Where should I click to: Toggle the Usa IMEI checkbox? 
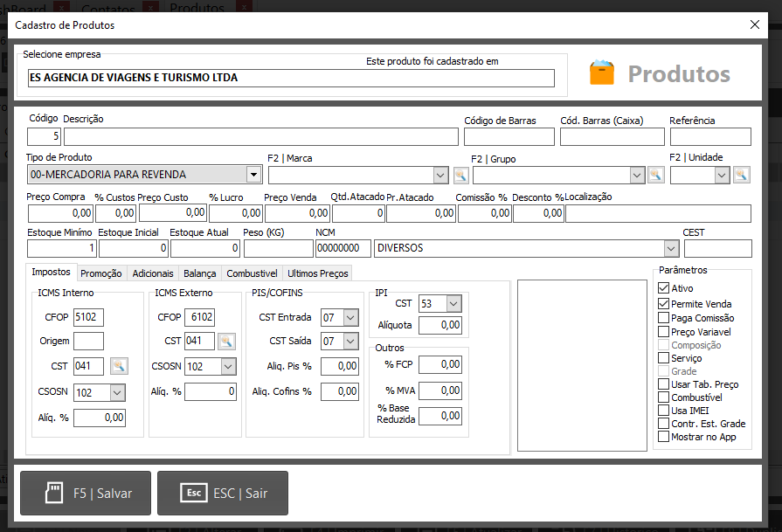(663, 411)
